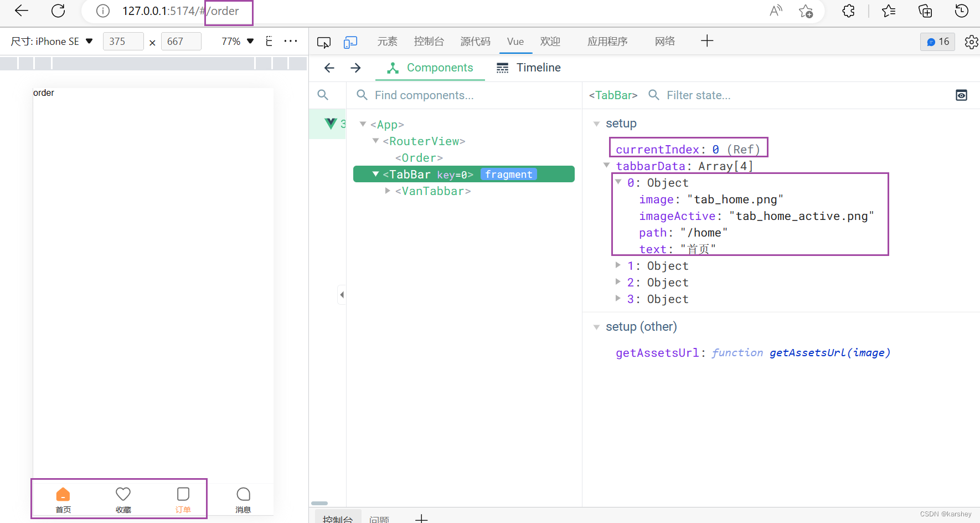Open iPhone SE device size dropdown
This screenshot has height=523, width=980.
click(52, 42)
